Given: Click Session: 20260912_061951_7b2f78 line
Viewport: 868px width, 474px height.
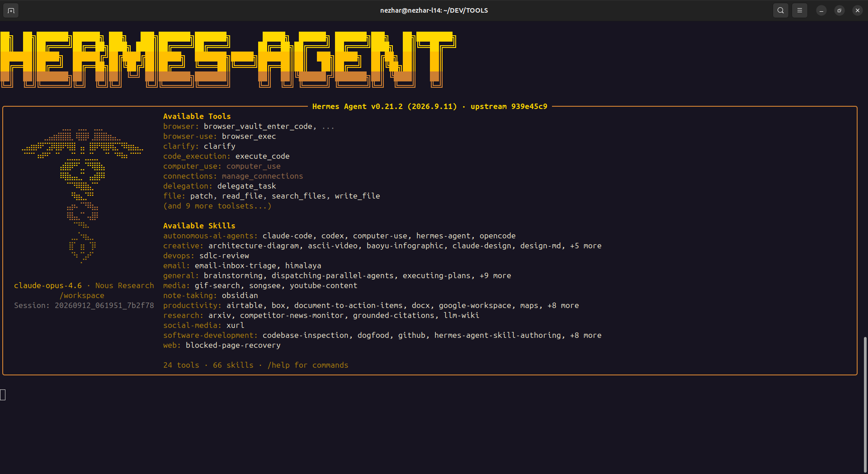Looking at the screenshot, I should [x=84, y=305].
